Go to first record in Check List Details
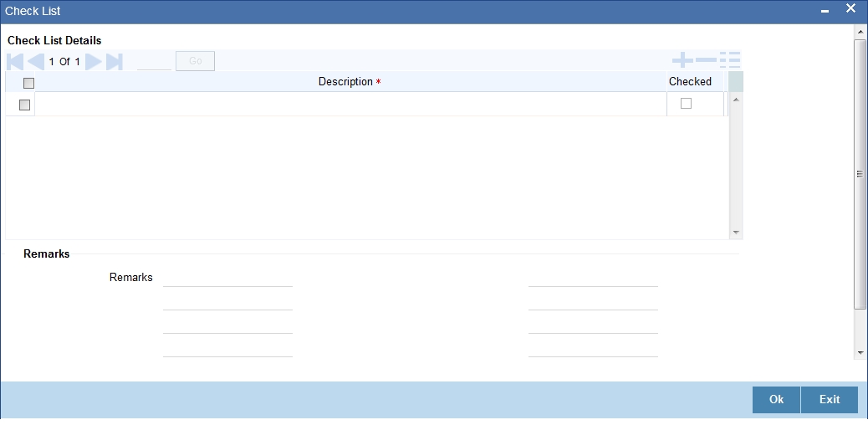The image size is (868, 425). [x=15, y=61]
